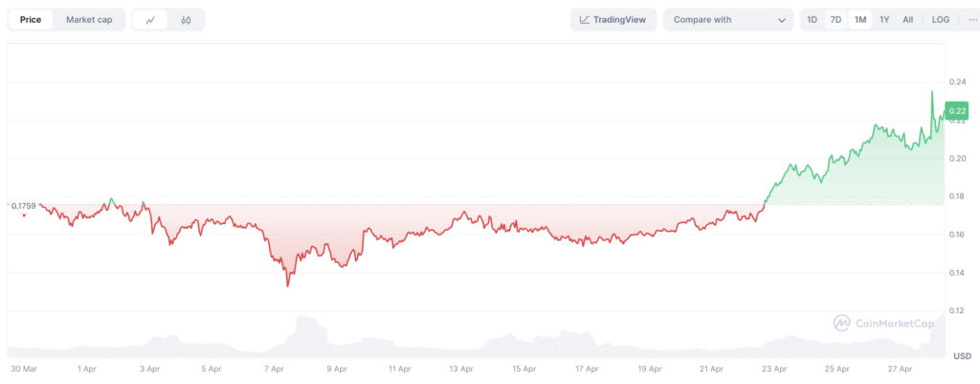Click the price peak near 27 Apr

point(932,92)
